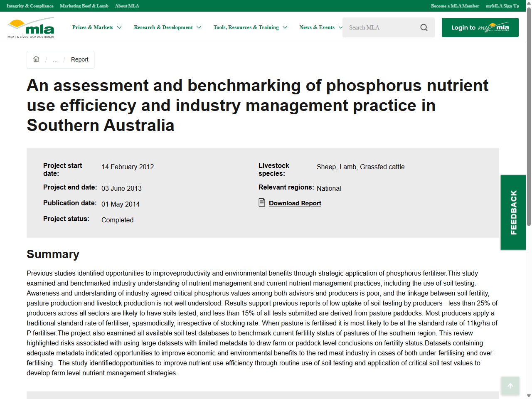Open Integrity & Compliance top link

tap(30, 6)
